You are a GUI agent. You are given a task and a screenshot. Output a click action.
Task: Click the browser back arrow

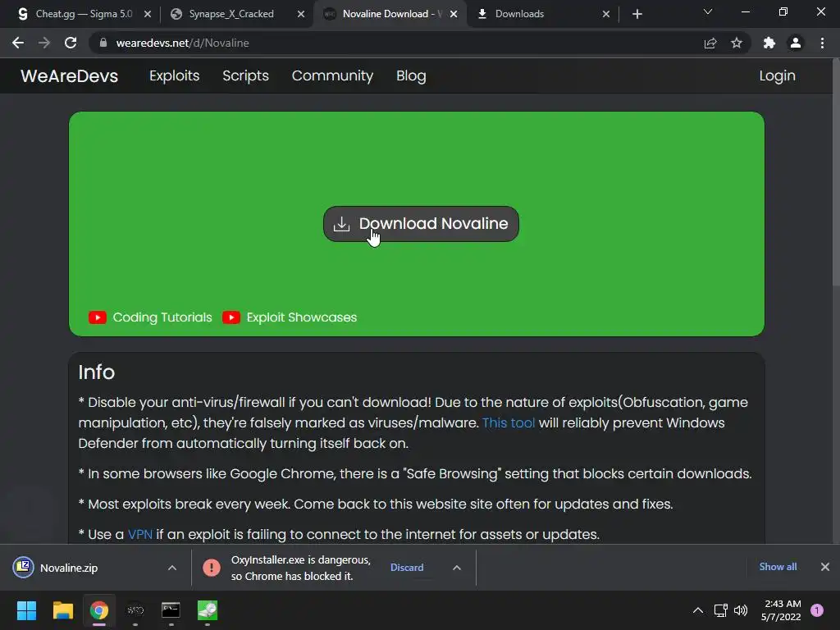18,43
